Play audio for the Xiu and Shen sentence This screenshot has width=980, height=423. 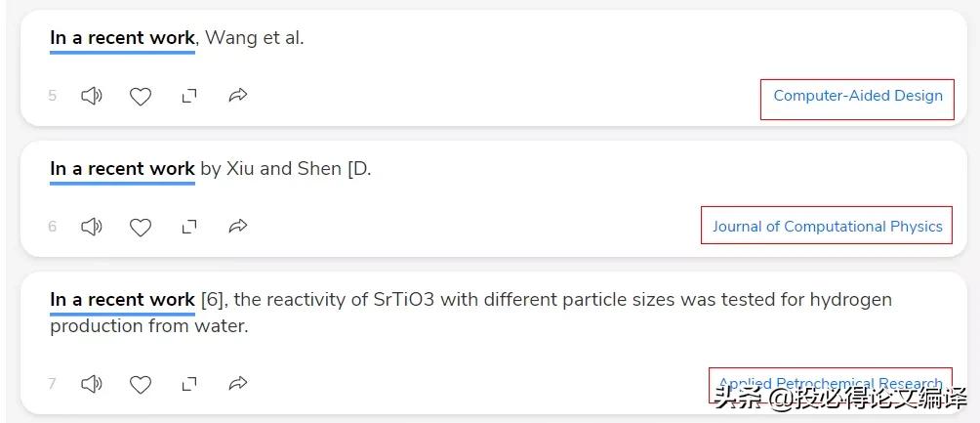click(x=91, y=227)
